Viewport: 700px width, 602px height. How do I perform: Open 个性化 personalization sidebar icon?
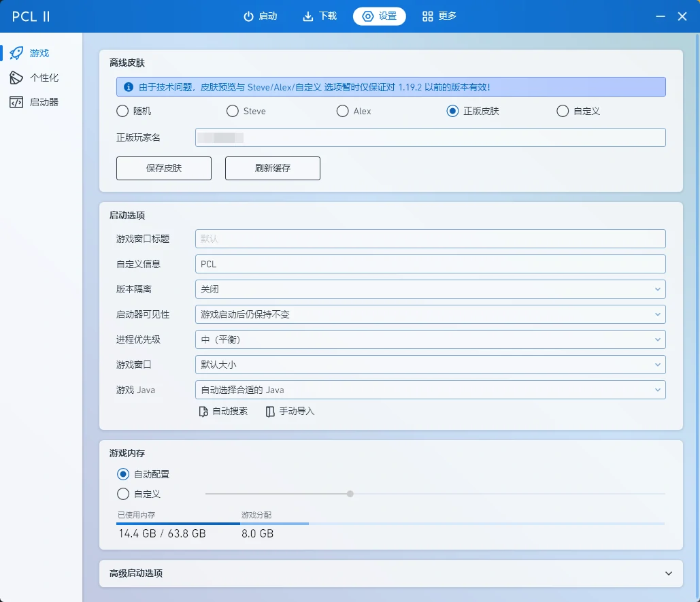click(16, 78)
